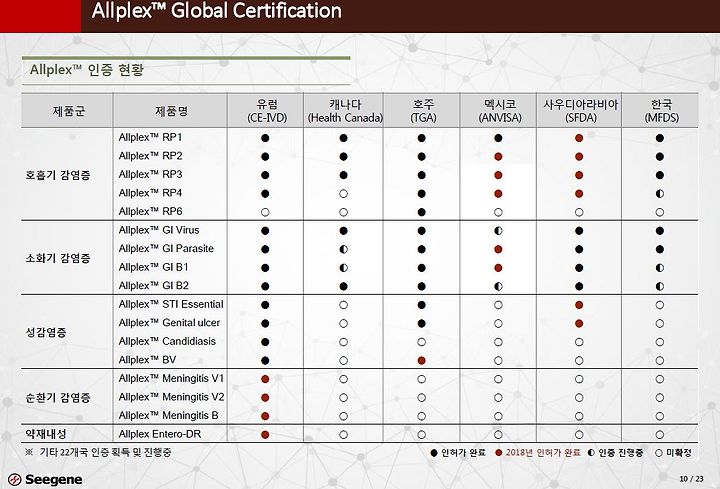This screenshot has width=720, height=489.
Task: Click the BV red dot under TGA
Action: pyautogui.click(x=422, y=360)
